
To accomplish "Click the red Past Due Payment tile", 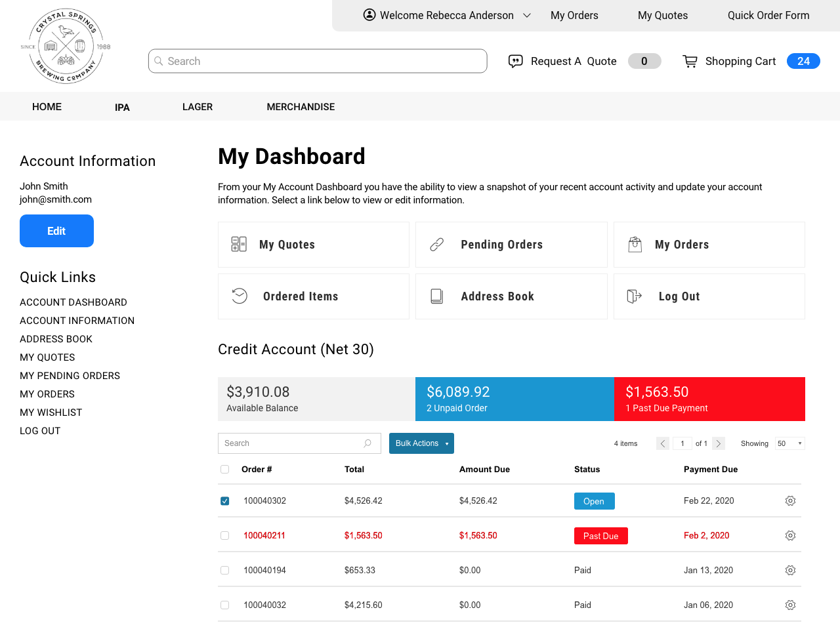I will coord(709,399).
